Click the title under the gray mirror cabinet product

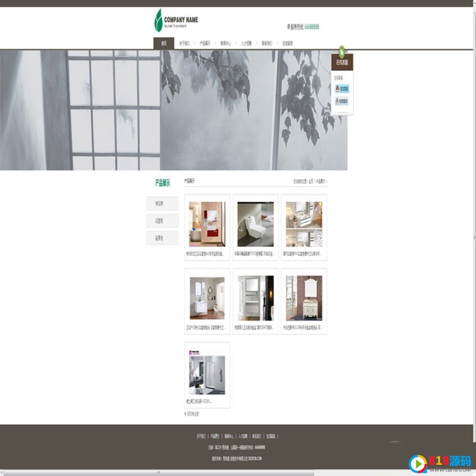tap(254, 328)
